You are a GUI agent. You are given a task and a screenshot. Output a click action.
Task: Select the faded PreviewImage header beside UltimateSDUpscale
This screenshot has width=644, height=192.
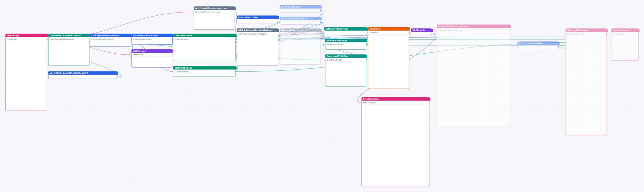(625, 30)
